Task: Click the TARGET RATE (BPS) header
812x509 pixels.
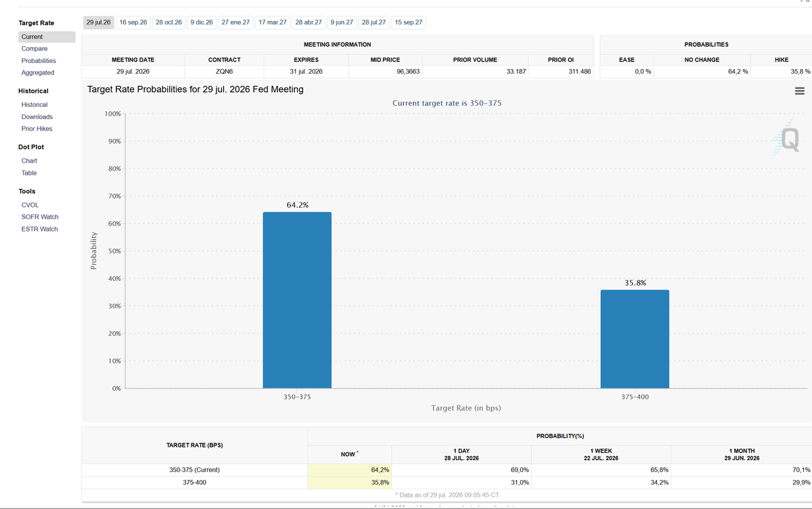Action: (195, 445)
